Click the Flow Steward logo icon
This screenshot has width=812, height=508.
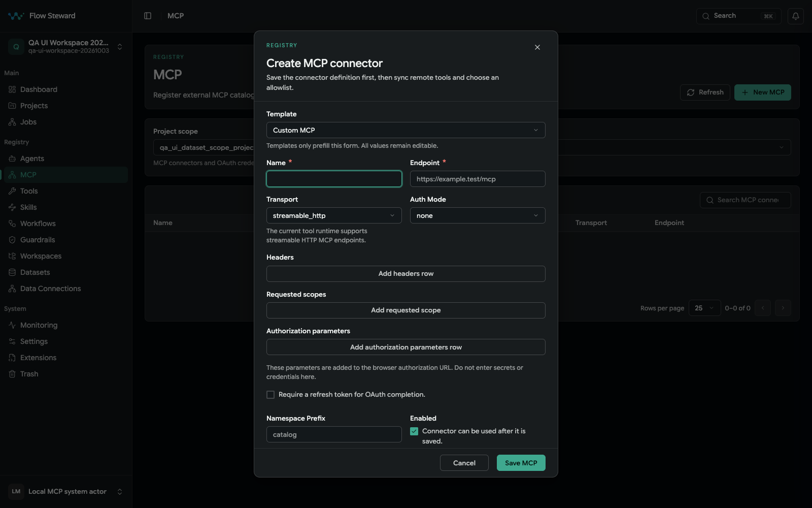tap(16, 16)
